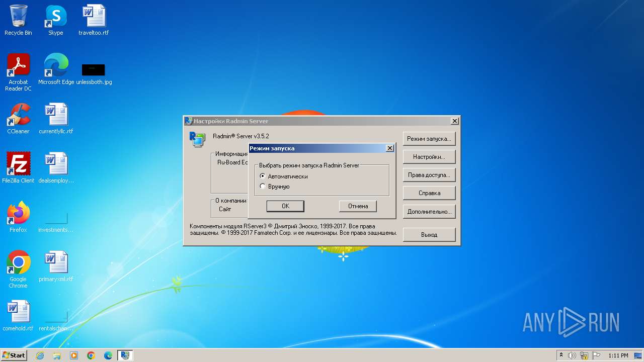Open the Start menu
The image size is (644, 362).
(x=14, y=355)
